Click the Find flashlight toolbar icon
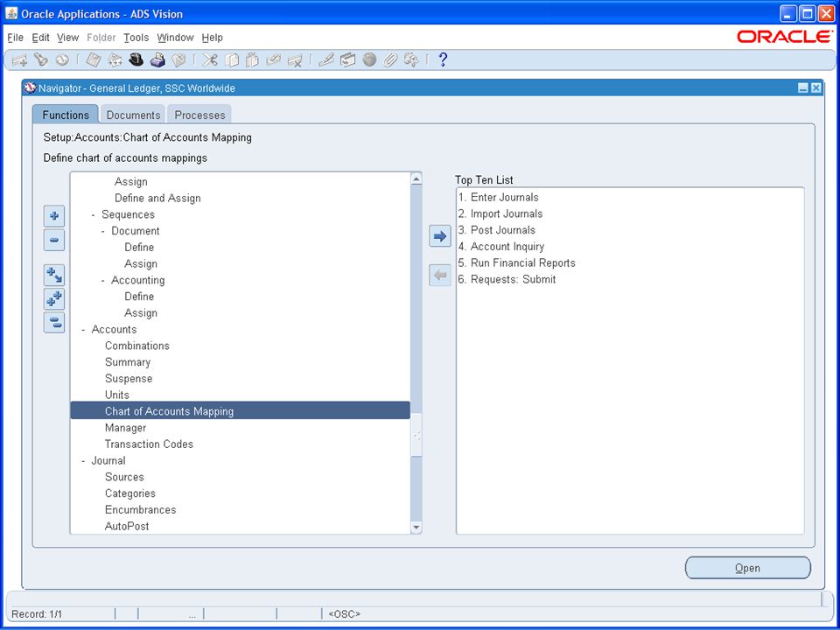 41,60
